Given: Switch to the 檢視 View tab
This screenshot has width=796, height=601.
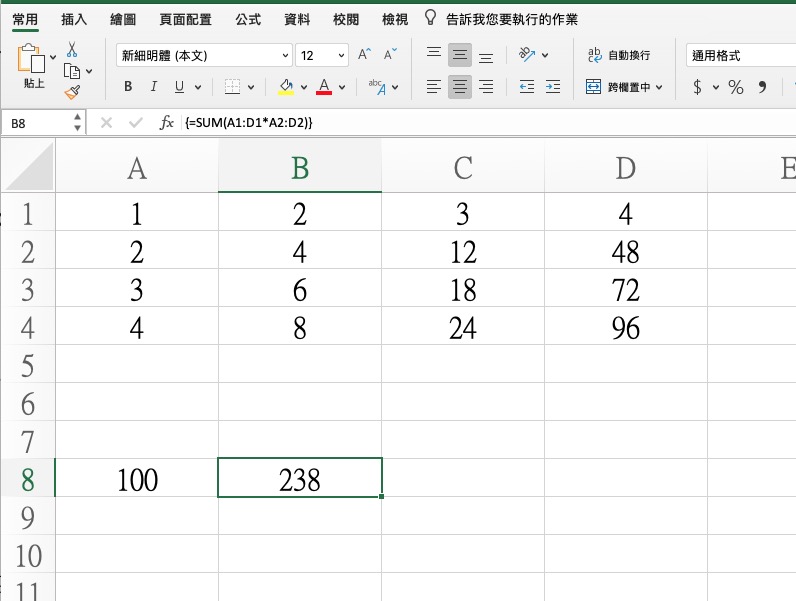Looking at the screenshot, I should click(x=395, y=19).
